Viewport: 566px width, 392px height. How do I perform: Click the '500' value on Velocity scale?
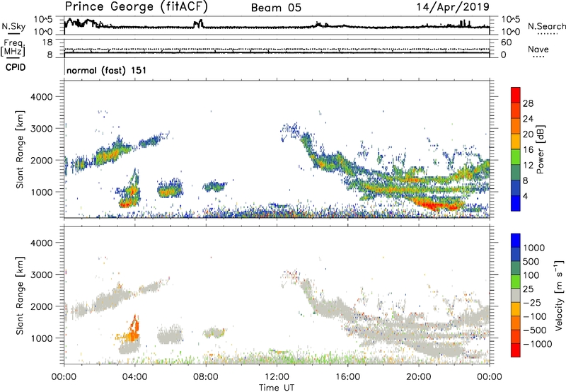532,262
